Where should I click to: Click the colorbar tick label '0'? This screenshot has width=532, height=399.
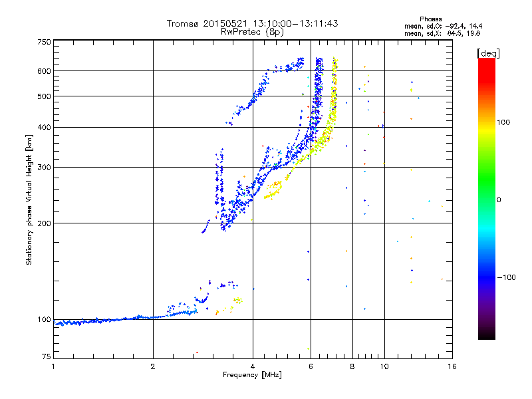point(499,200)
